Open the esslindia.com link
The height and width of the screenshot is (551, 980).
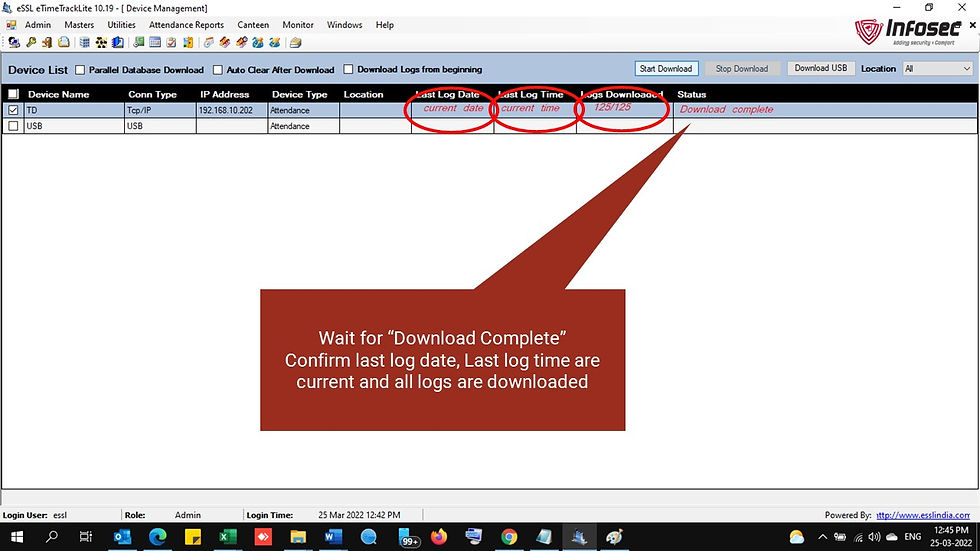922,515
